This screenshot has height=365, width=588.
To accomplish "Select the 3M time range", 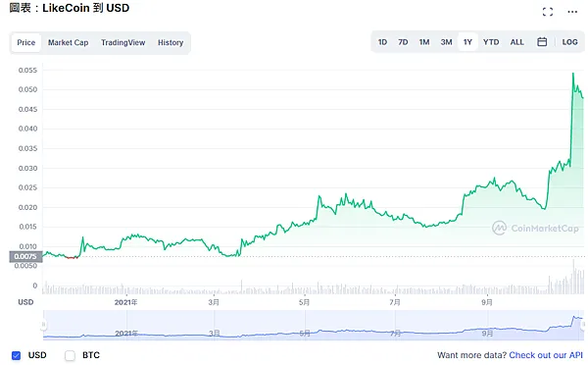I will (446, 42).
